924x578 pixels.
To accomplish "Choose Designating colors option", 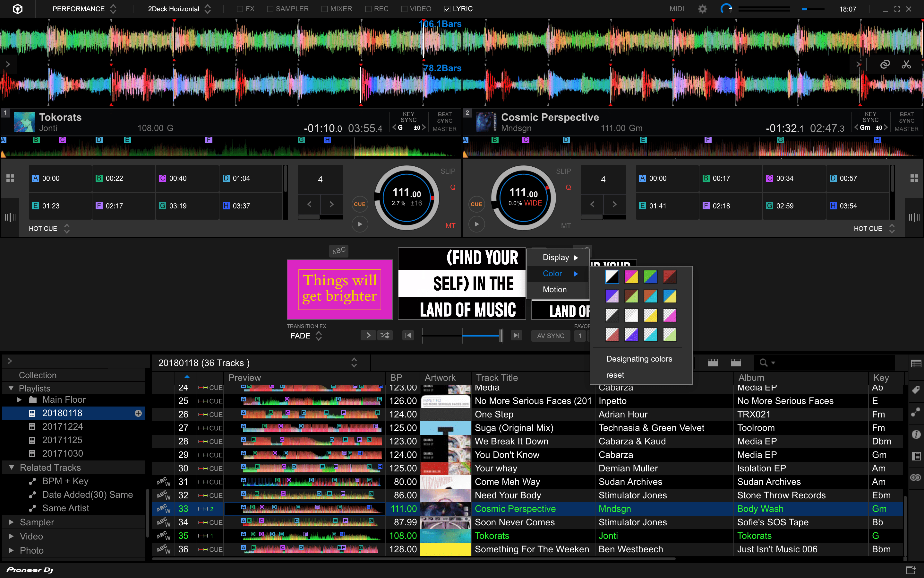I will coord(639,359).
